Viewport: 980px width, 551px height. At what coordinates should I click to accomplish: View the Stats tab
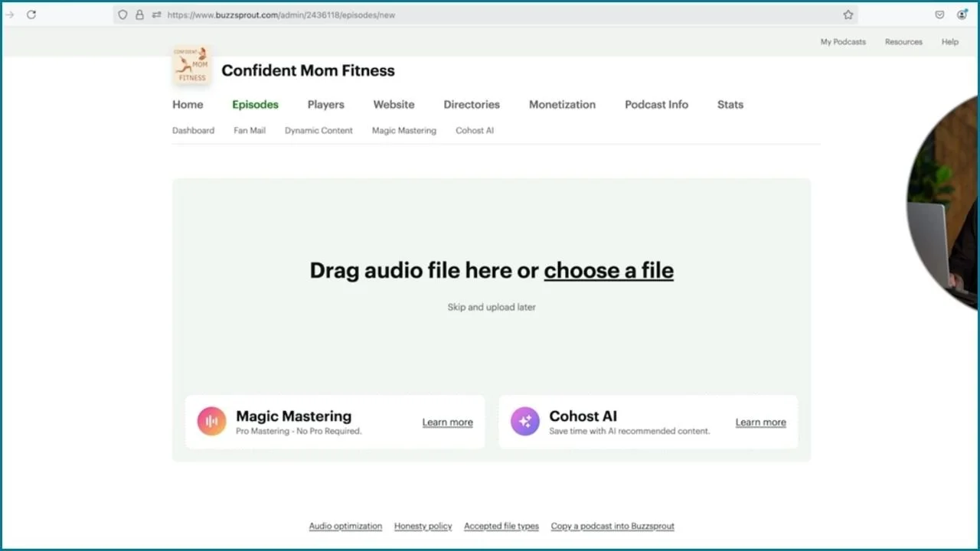[730, 105]
